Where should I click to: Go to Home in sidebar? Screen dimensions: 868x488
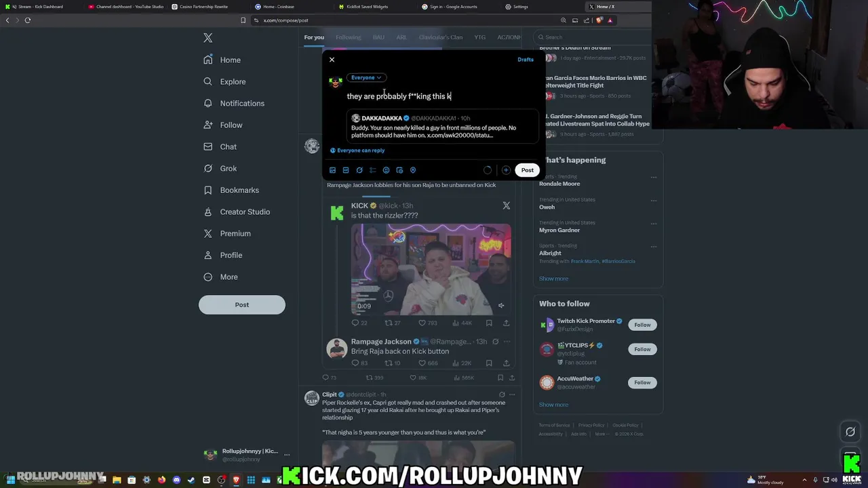pyautogui.click(x=222, y=60)
